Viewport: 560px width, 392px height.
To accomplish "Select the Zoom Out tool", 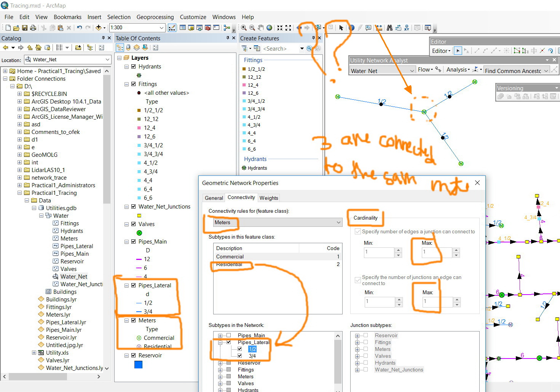I will (x=252, y=28).
